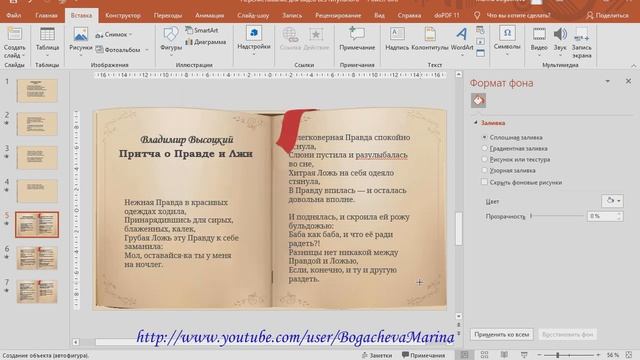Open the Цвет fill color dropdown
The image size is (640, 360).
612,201
